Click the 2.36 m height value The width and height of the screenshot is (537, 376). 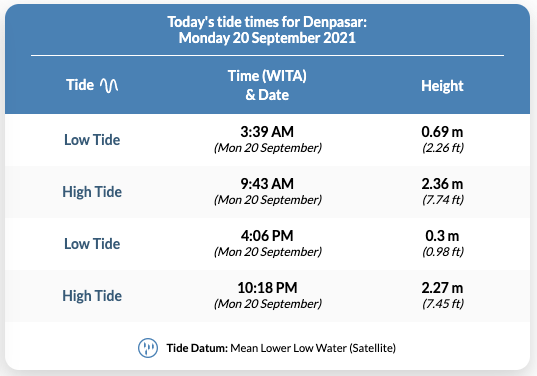(442, 184)
